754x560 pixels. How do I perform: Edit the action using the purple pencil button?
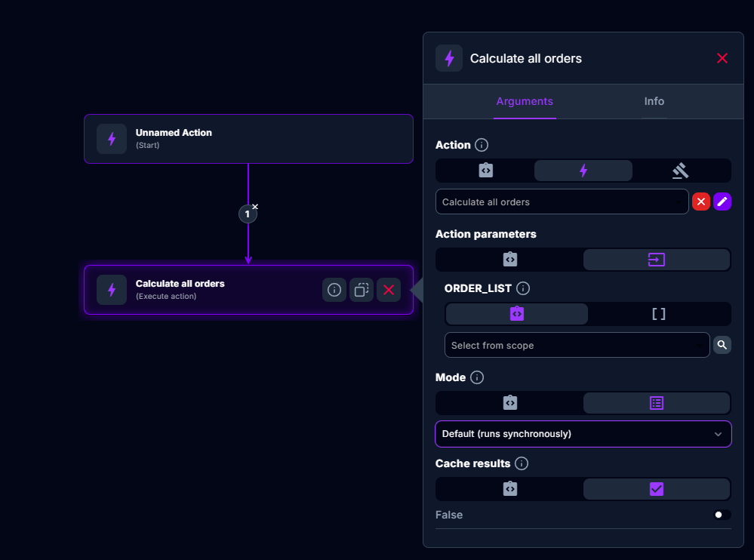pyautogui.click(x=722, y=202)
